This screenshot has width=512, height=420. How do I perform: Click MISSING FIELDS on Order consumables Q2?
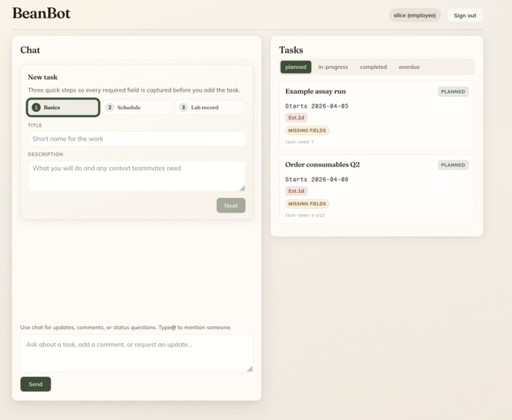[307, 204]
